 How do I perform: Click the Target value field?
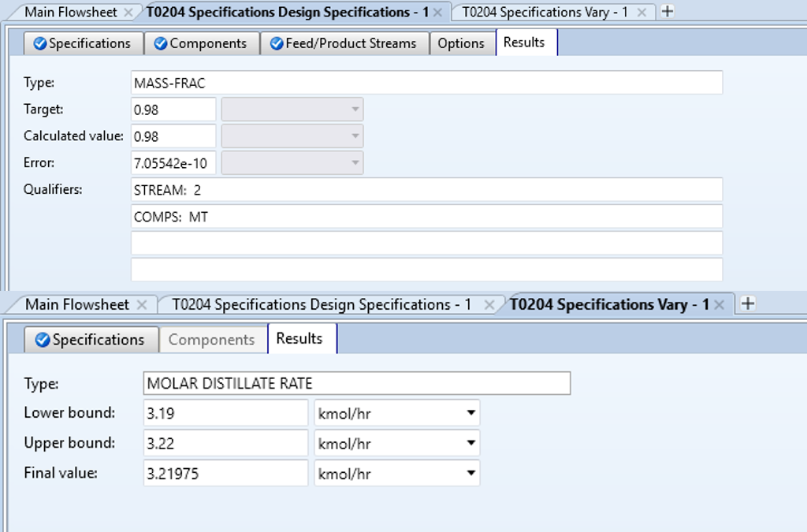173,110
